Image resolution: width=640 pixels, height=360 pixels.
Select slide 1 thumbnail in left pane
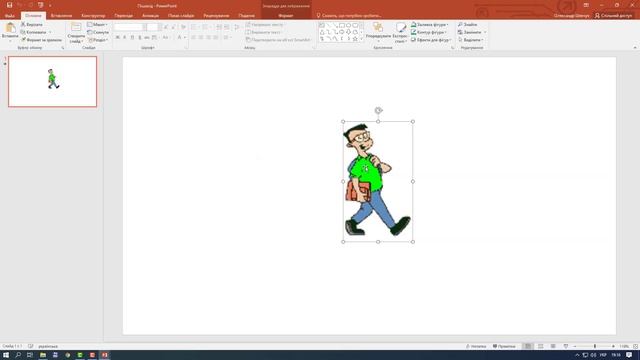click(x=53, y=82)
